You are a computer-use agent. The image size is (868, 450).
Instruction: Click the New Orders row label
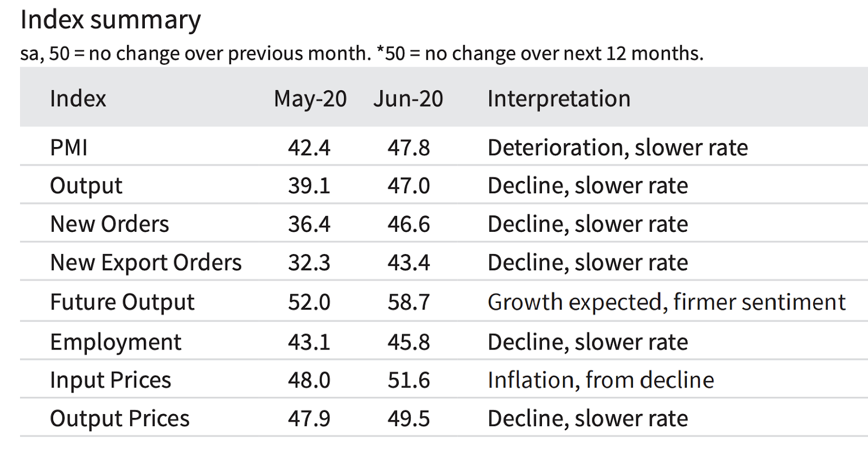[109, 224]
